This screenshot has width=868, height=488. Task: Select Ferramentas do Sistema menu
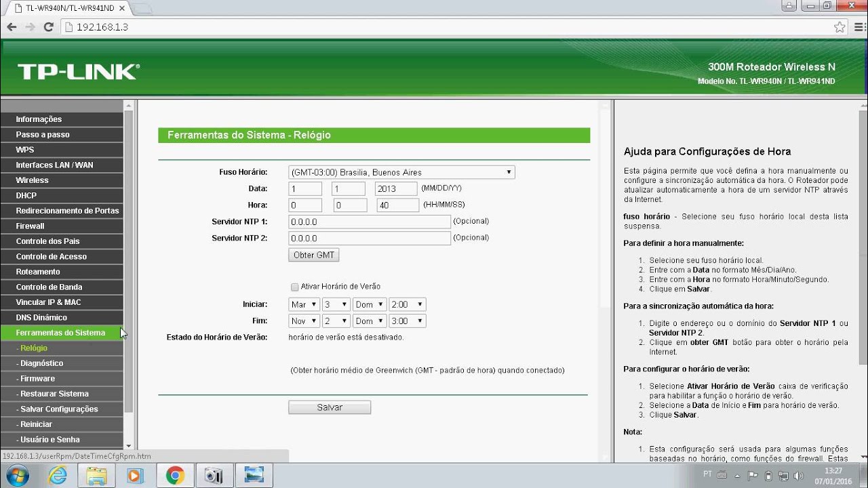tap(62, 333)
